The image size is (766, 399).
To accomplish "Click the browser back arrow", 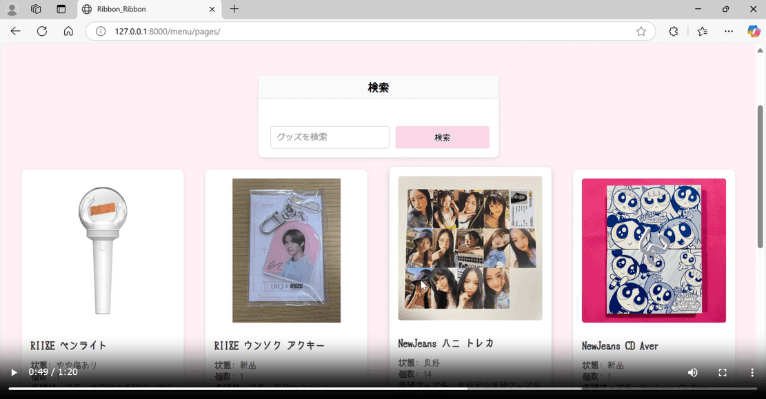I will coord(16,31).
